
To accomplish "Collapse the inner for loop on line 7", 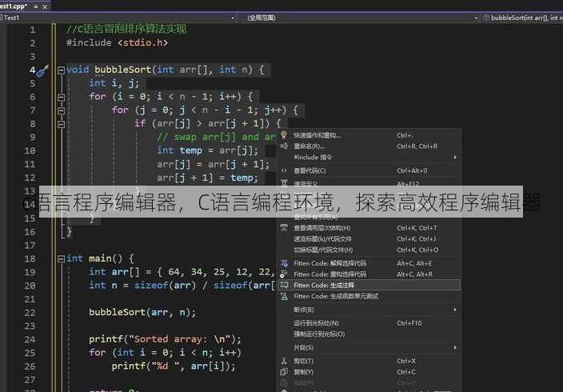I will (x=61, y=110).
